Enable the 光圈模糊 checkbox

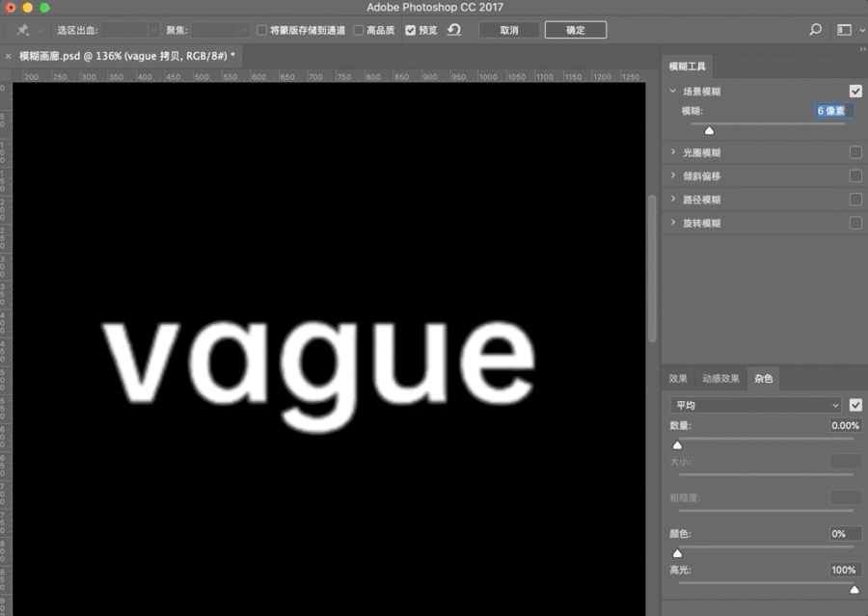coord(855,152)
